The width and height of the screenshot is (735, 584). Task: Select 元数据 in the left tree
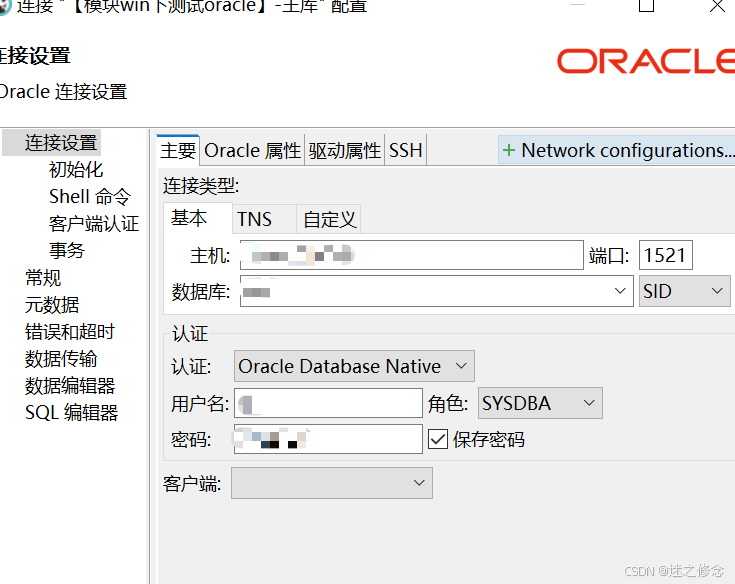(52, 305)
